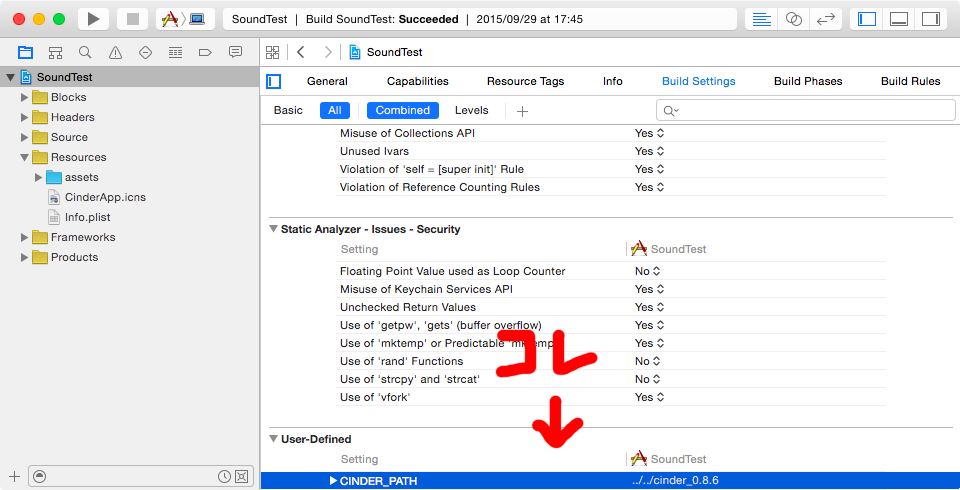Go forward in editor history

(328, 52)
